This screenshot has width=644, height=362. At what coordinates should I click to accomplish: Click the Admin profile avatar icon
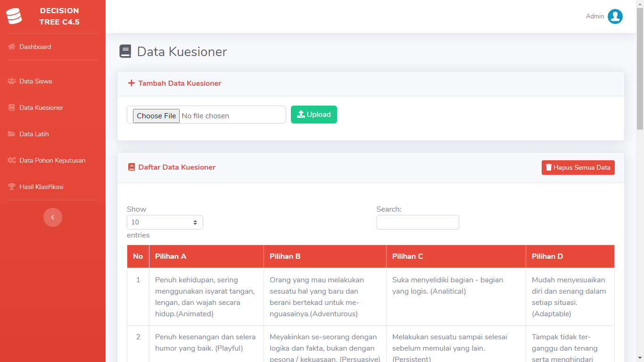click(x=615, y=16)
